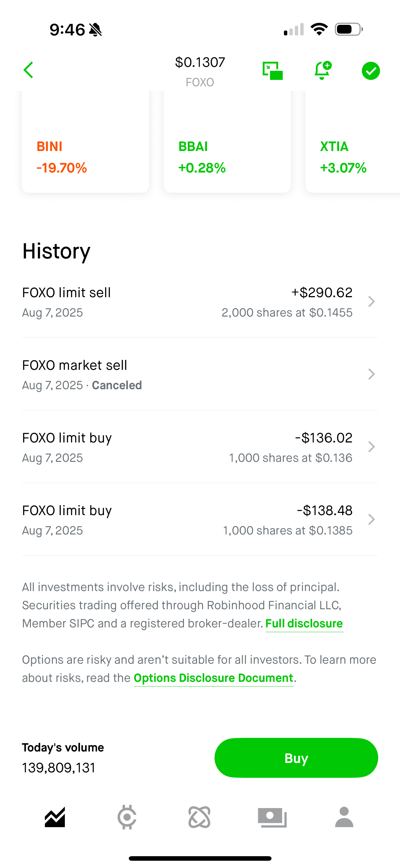400x868 pixels.
Task: Toggle the FOXO watchlist checkmark
Action: point(371,71)
